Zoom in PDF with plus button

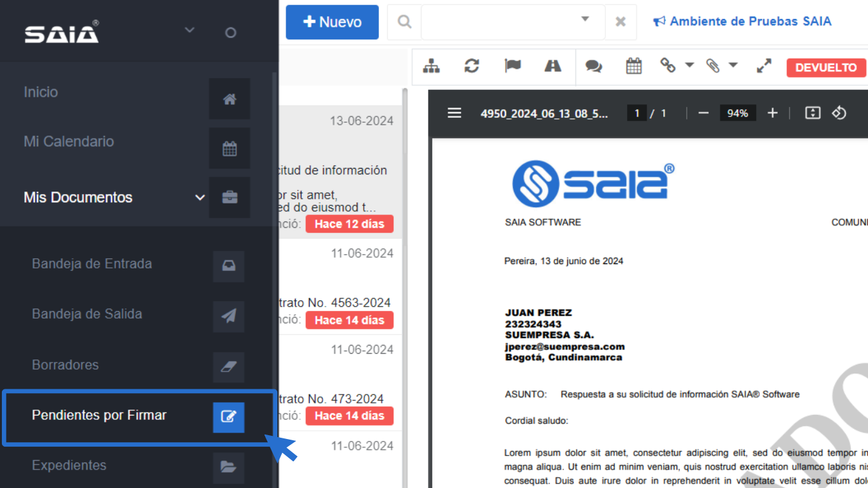[x=772, y=113]
